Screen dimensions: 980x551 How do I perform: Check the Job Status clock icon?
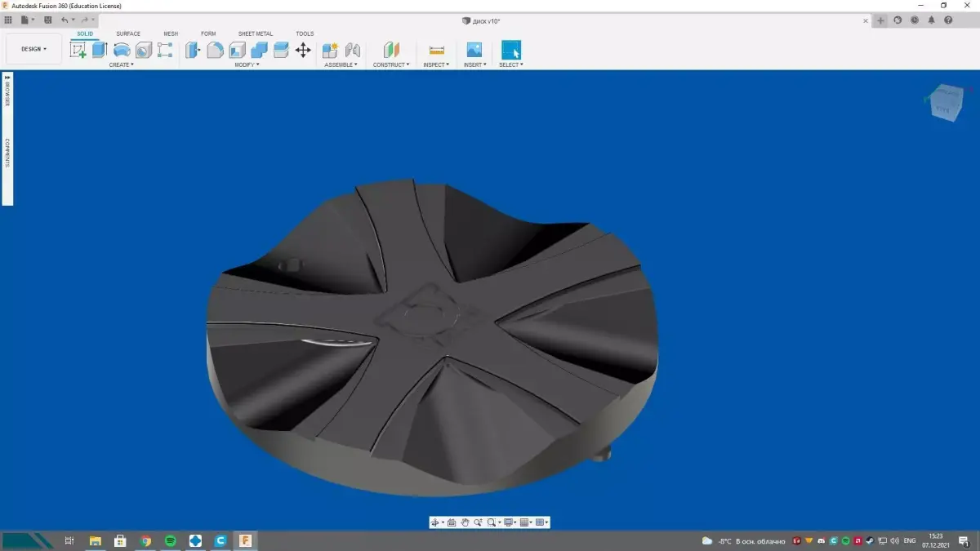(x=914, y=20)
